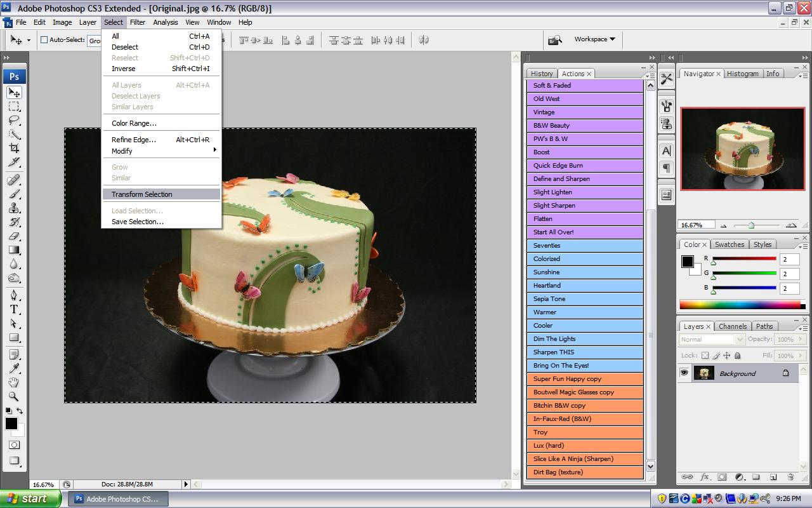Open the Navigator panel options menu

click(x=802, y=76)
